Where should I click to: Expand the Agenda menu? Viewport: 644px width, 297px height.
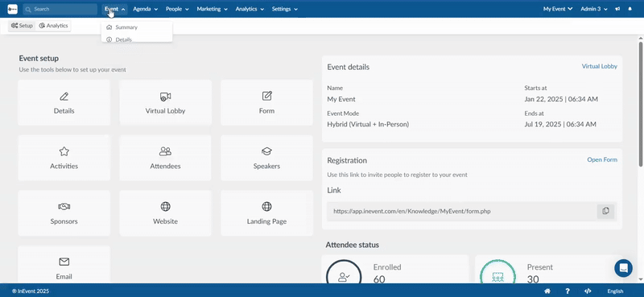point(146,9)
